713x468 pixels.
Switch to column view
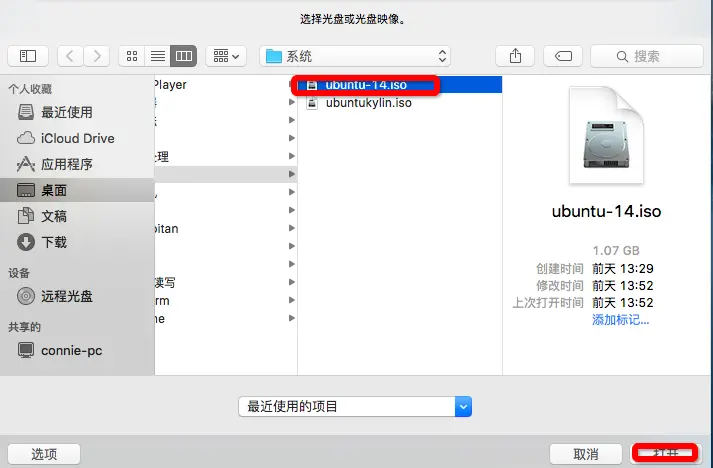coord(184,56)
